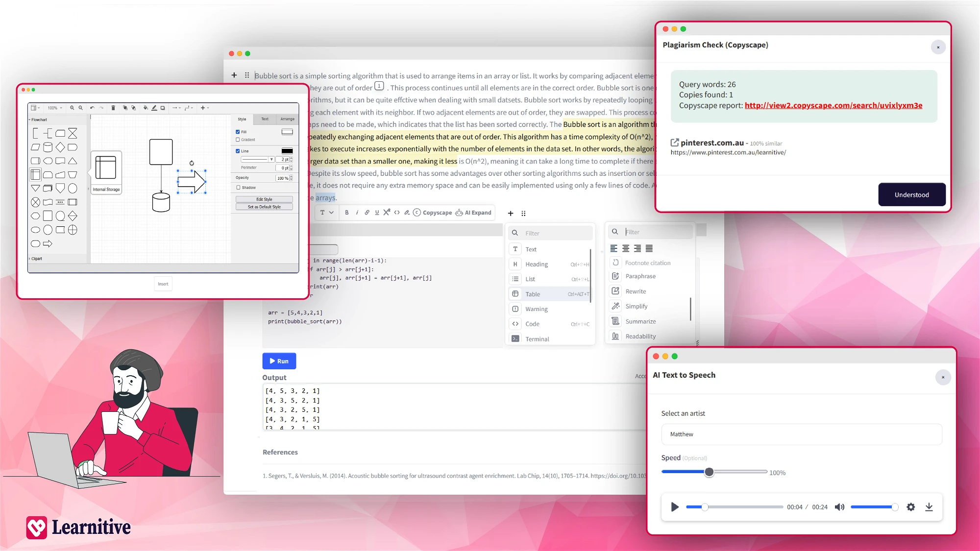This screenshot has width=980, height=551.
Task: Click the Insert button below the diagram editor
Action: (x=163, y=284)
